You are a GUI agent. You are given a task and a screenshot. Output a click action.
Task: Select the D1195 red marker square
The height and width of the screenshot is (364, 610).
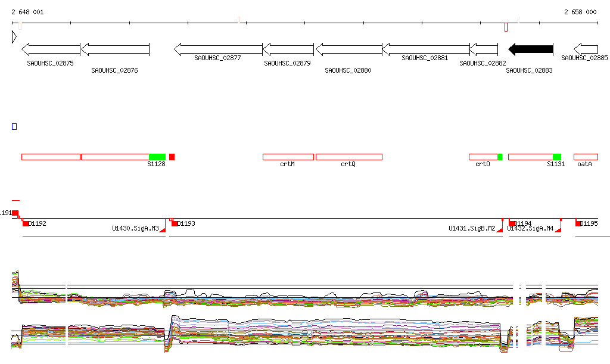pyautogui.click(x=578, y=223)
